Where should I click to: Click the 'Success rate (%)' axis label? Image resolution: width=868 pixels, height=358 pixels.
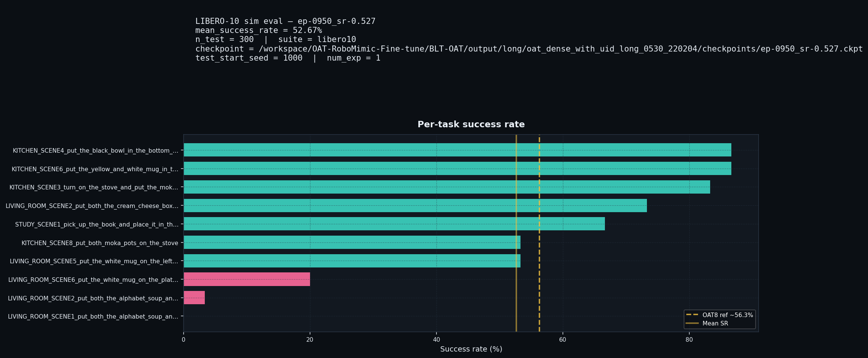[x=471, y=349]
